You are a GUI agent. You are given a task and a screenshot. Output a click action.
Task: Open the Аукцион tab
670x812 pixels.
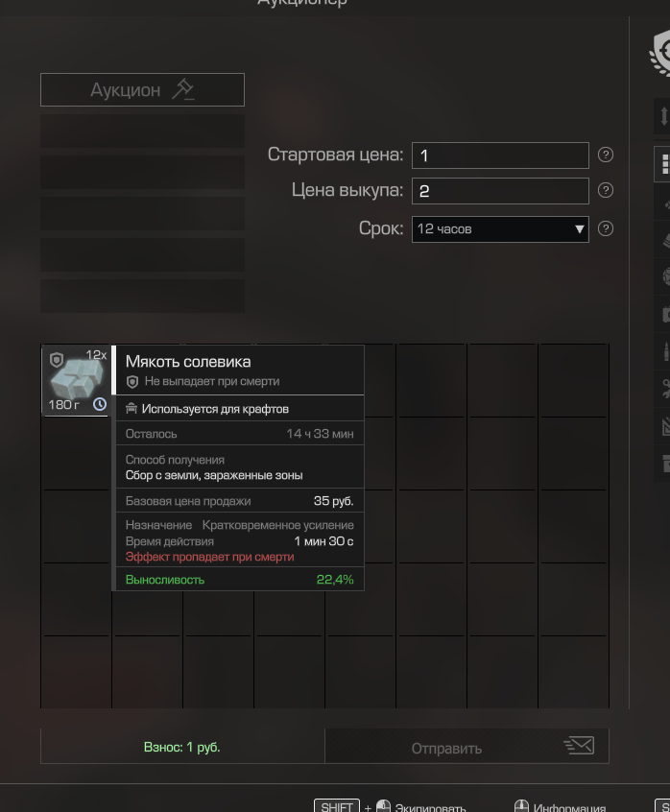coord(142,89)
